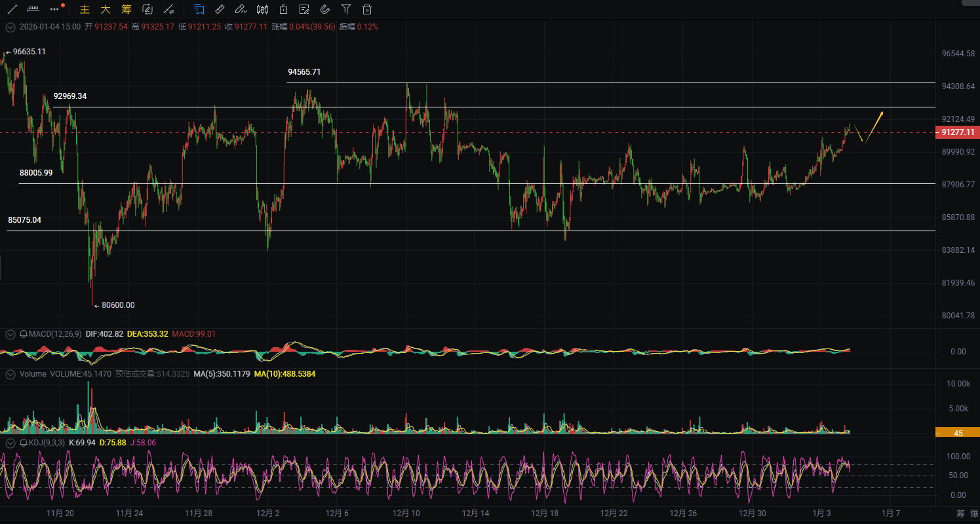980x524 pixels.
Task: Switch to the 筹 tab at bottom right
Action: [960, 513]
